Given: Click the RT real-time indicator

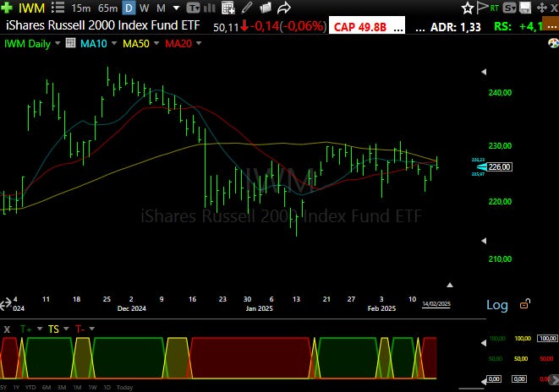Looking at the screenshot, I should click(x=494, y=8).
